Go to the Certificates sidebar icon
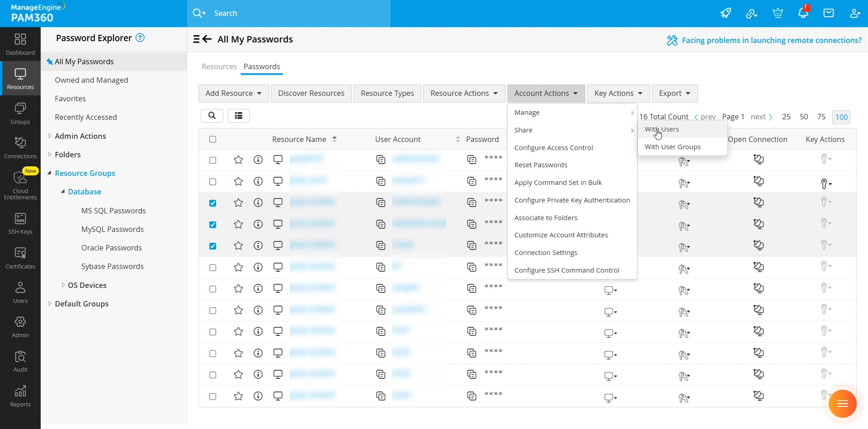Screen dimensions: 868x429 [20, 259]
